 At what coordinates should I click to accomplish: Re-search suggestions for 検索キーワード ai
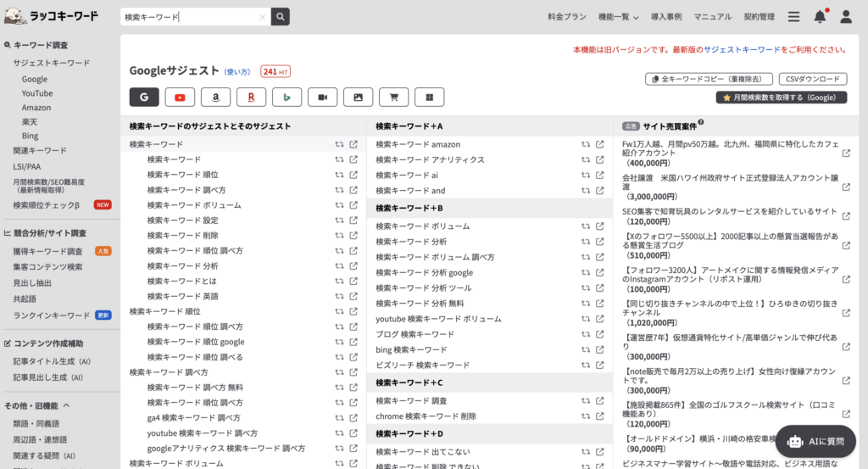pos(585,175)
